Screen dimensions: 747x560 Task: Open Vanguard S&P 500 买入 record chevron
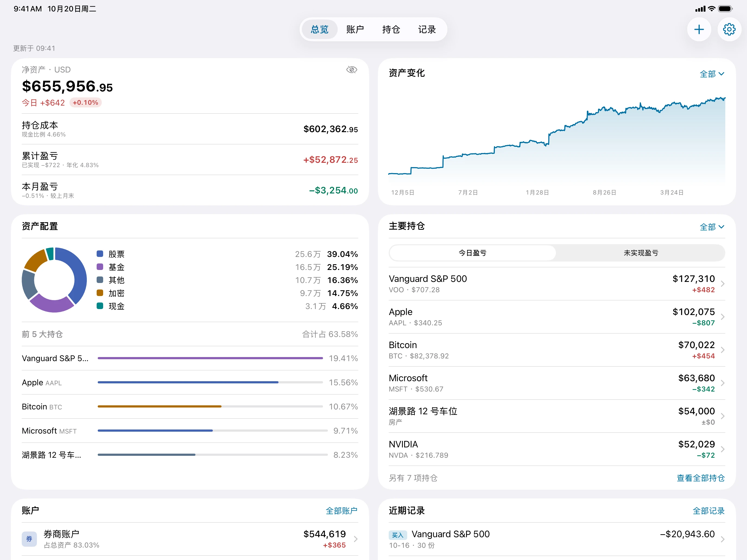(x=722, y=539)
